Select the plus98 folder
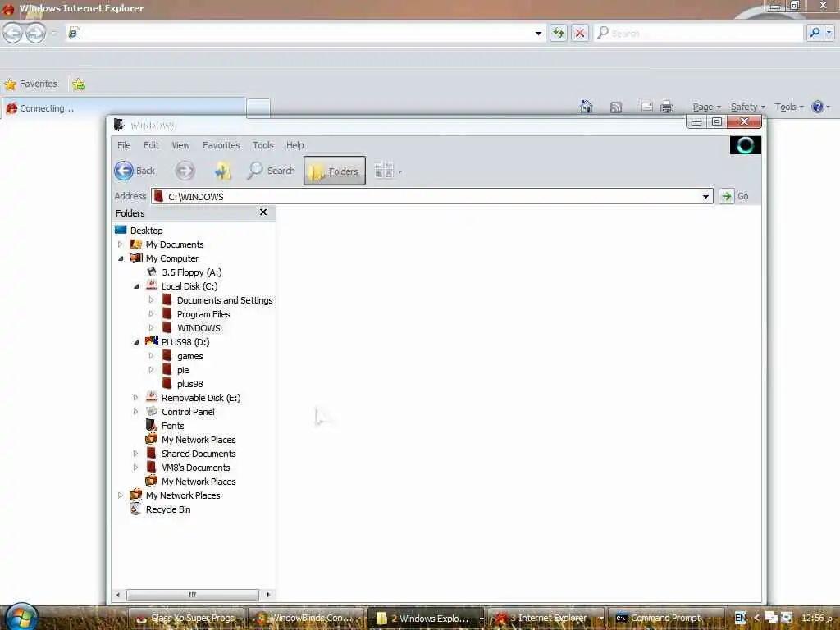840x630 pixels. (190, 384)
